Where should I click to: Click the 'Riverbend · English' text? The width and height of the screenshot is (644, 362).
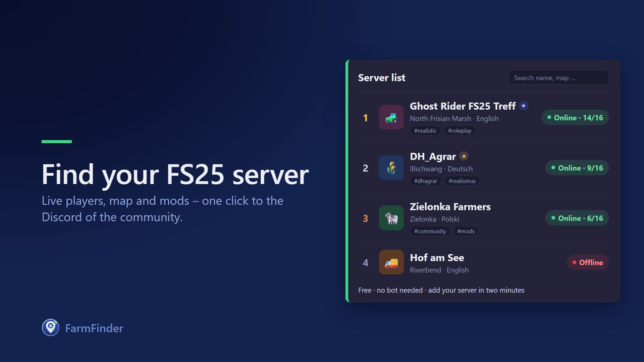click(x=439, y=270)
